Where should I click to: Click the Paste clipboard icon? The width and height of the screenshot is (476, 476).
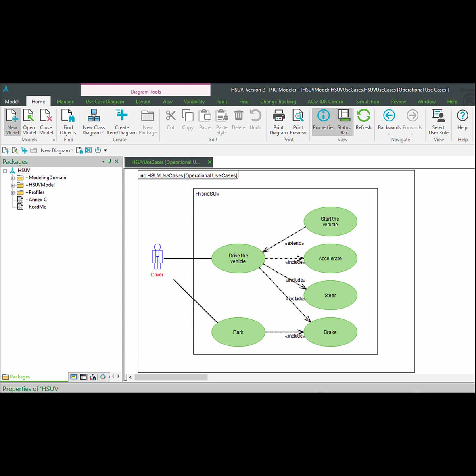click(x=205, y=115)
